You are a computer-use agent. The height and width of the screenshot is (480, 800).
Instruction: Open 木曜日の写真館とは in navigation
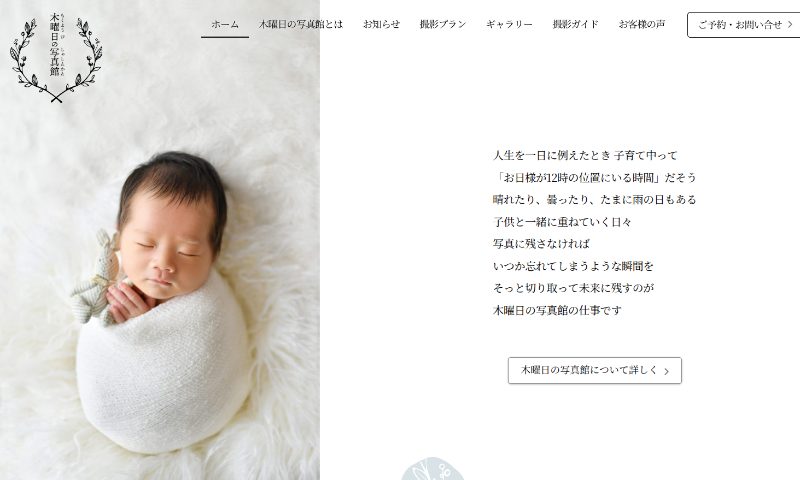point(301,24)
